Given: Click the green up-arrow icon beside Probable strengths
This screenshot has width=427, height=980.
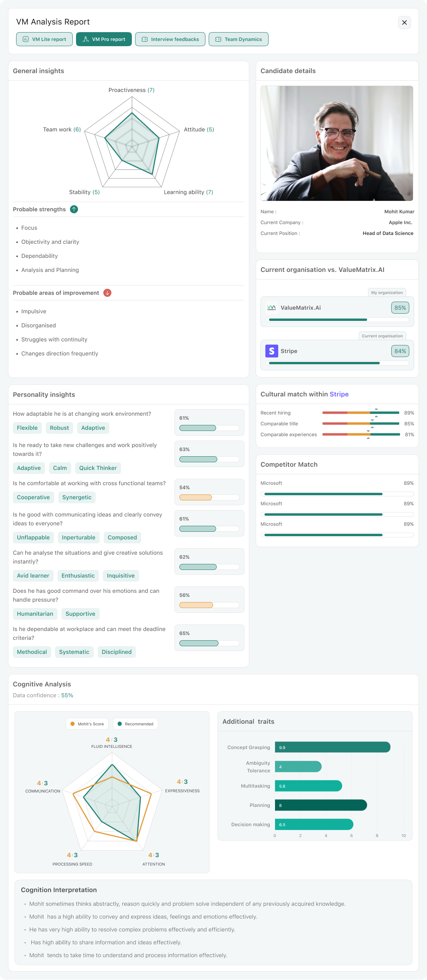Looking at the screenshot, I should click(74, 209).
